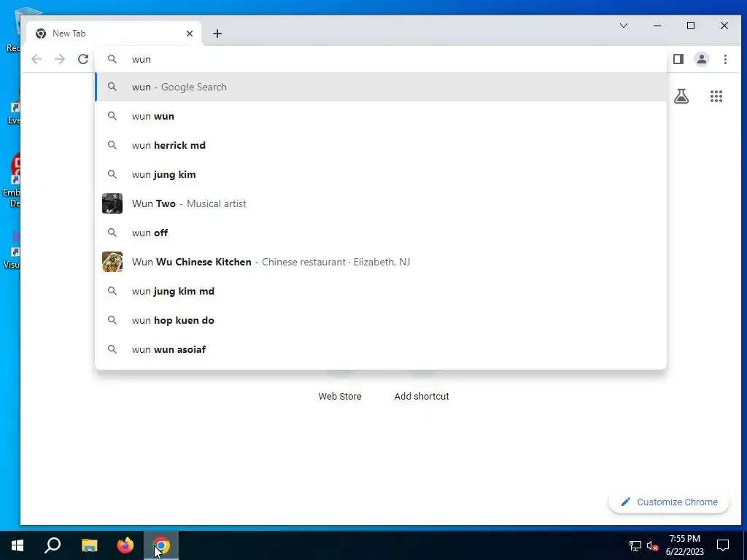
Task: Click the muted volume tray icon
Action: tap(652, 545)
